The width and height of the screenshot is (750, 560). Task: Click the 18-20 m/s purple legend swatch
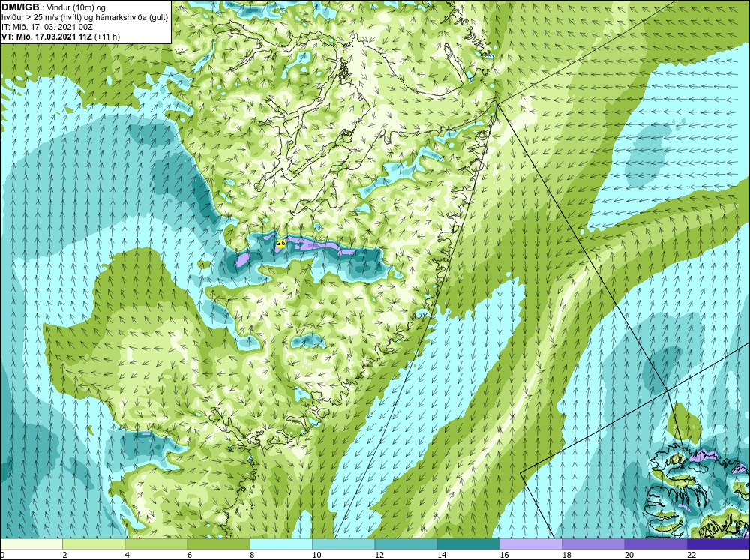(593, 544)
